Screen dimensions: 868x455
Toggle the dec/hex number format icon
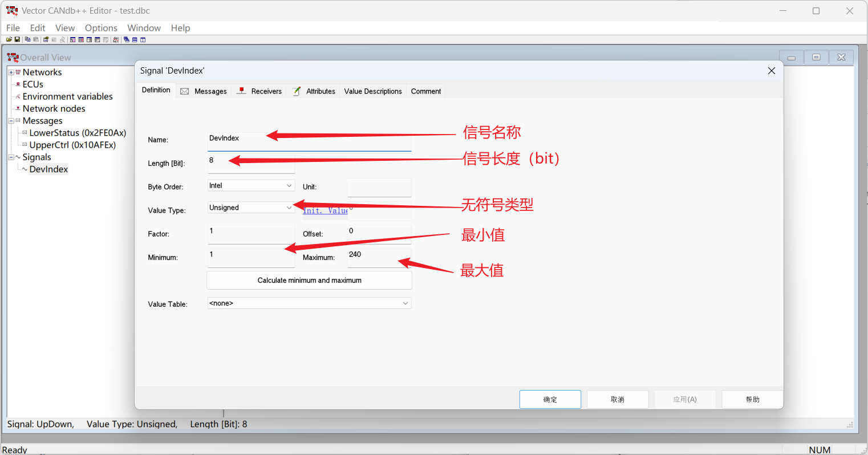116,40
